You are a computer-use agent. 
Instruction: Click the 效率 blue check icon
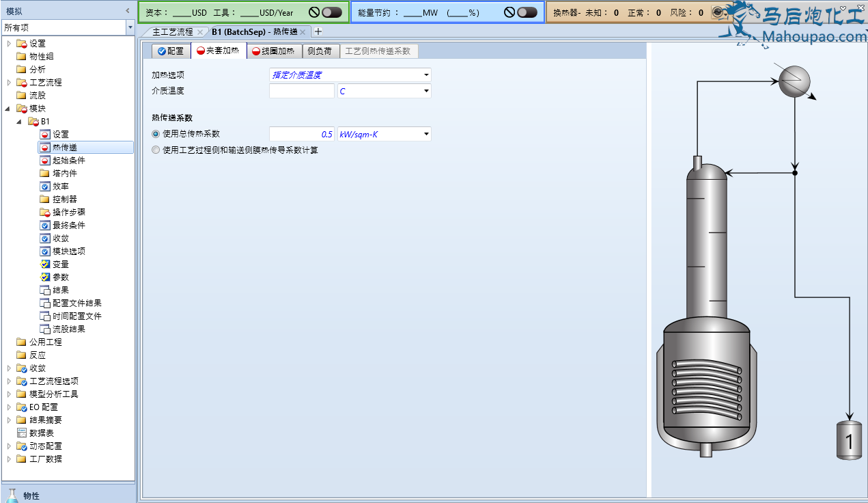(45, 187)
